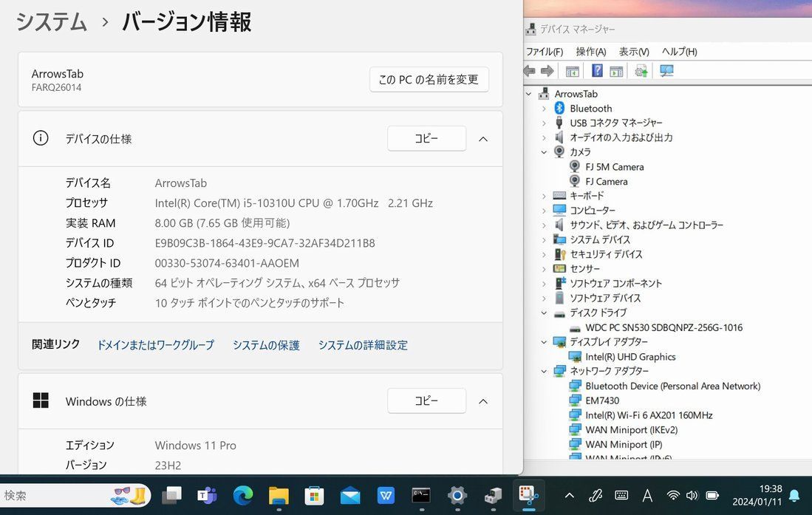Viewport: 812px width, 515px height.
Task: Expand the Bluetooth category arrow
Action: coord(544,109)
